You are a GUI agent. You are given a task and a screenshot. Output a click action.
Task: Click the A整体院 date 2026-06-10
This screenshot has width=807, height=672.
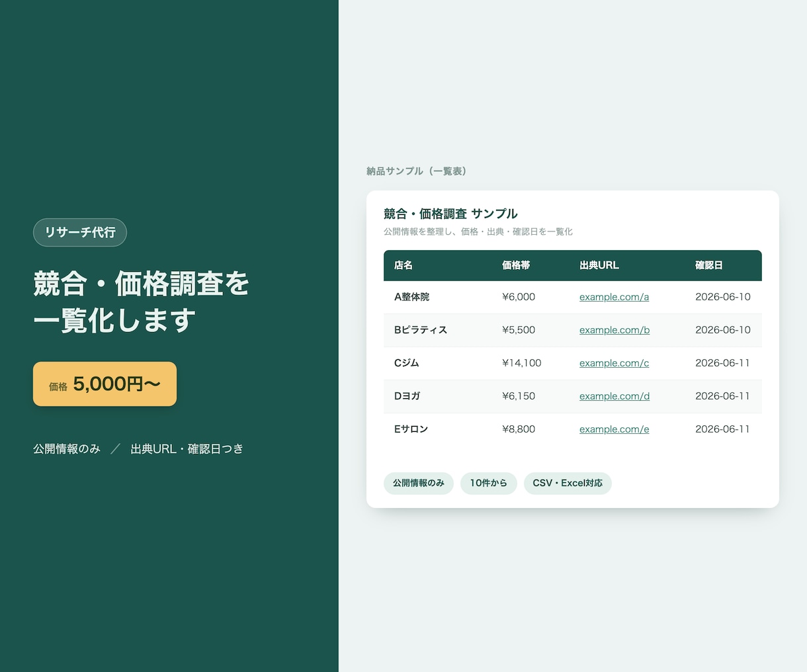pyautogui.click(x=723, y=297)
